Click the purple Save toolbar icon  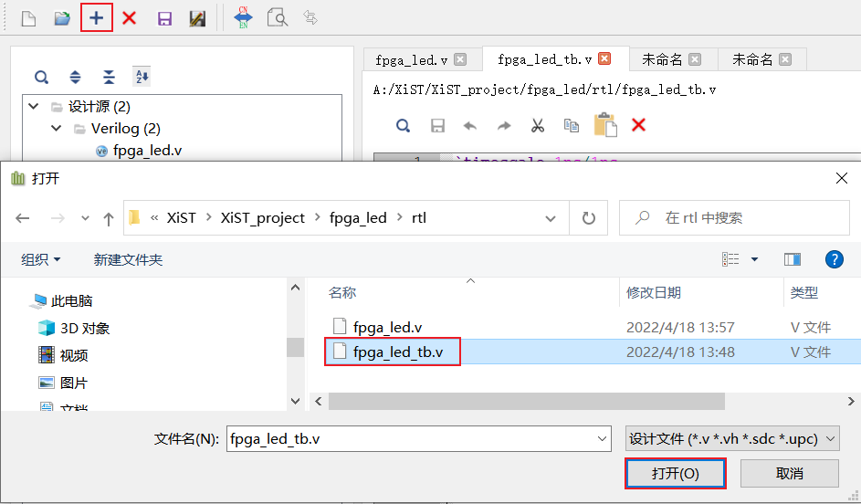click(x=164, y=18)
